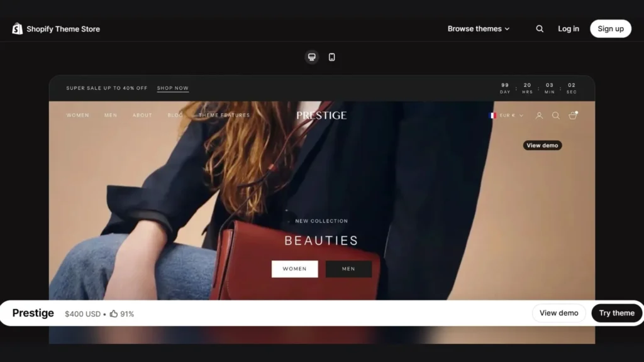The image size is (644, 362).
Task: Open the BLOG menu item
Action: (x=175, y=116)
